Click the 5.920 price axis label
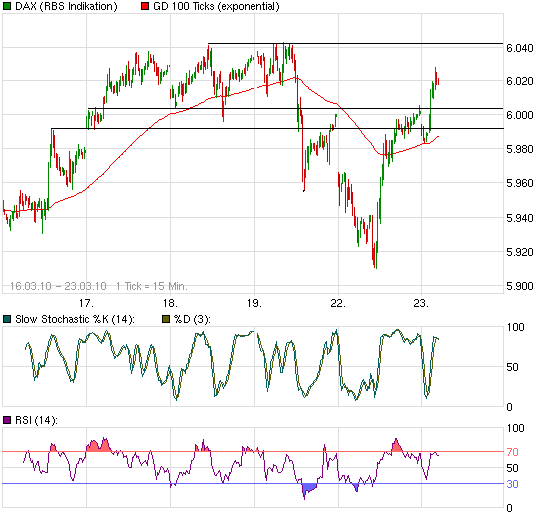 click(x=520, y=252)
